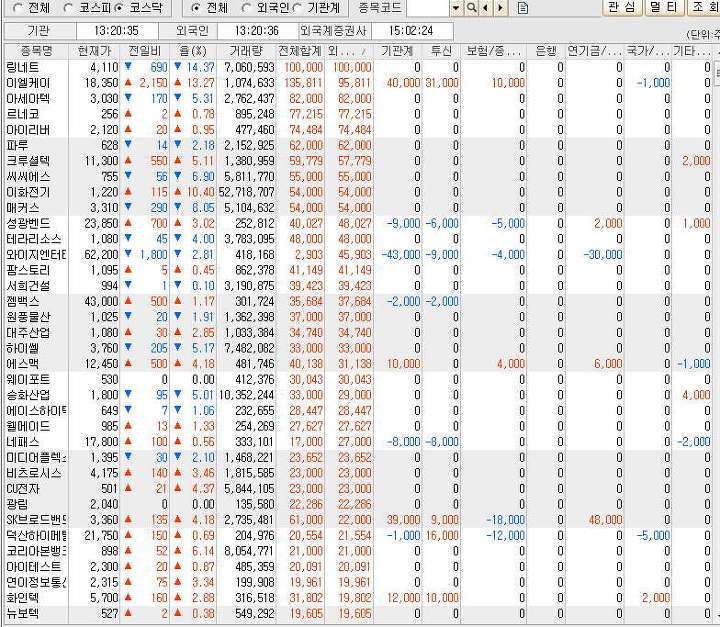The image size is (720, 627).
Task: Select the 서희건설 stock row
Action: 360,286
